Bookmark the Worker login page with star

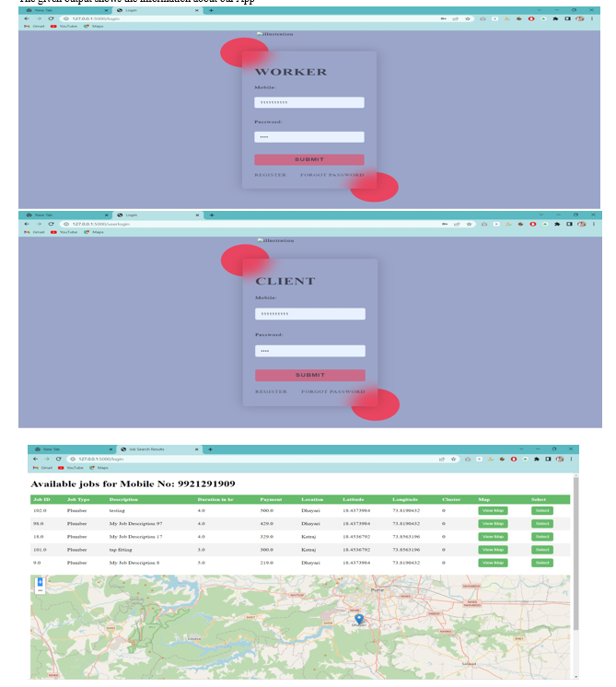468,18
